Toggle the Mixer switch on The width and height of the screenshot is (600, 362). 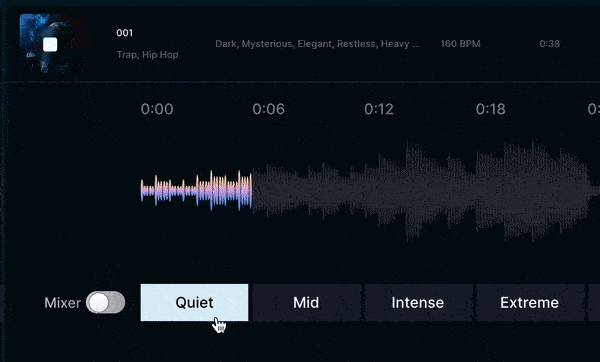point(106,302)
